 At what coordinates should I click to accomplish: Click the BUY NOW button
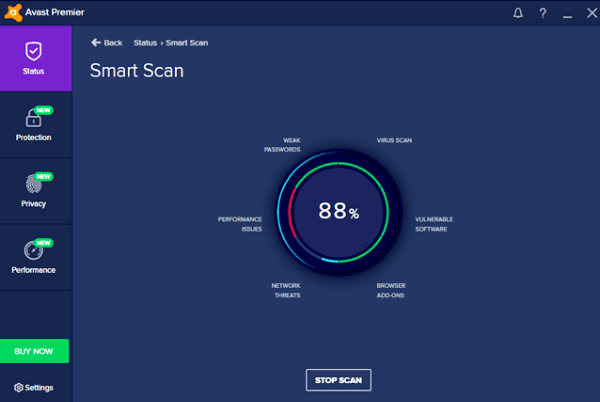click(x=34, y=351)
